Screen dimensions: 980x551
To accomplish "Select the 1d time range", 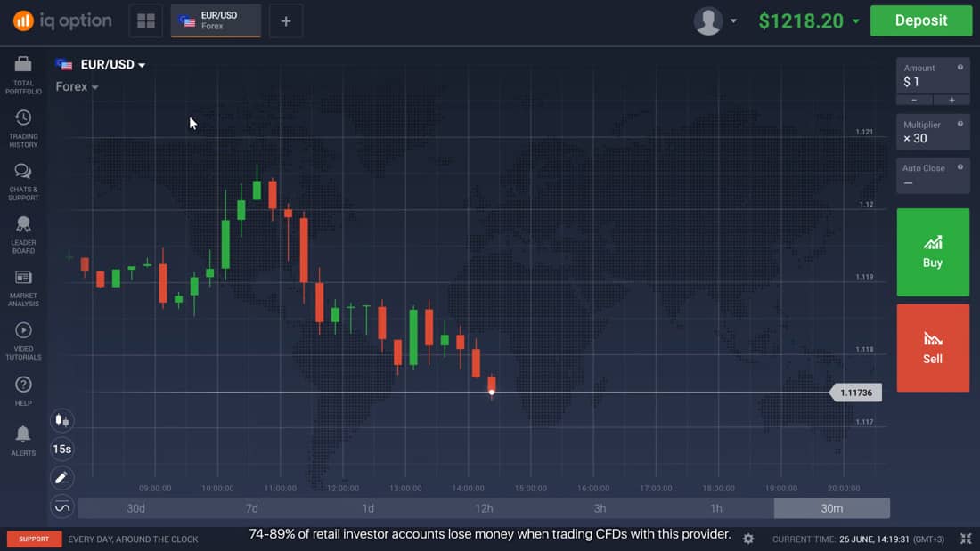I will pyautogui.click(x=368, y=508).
